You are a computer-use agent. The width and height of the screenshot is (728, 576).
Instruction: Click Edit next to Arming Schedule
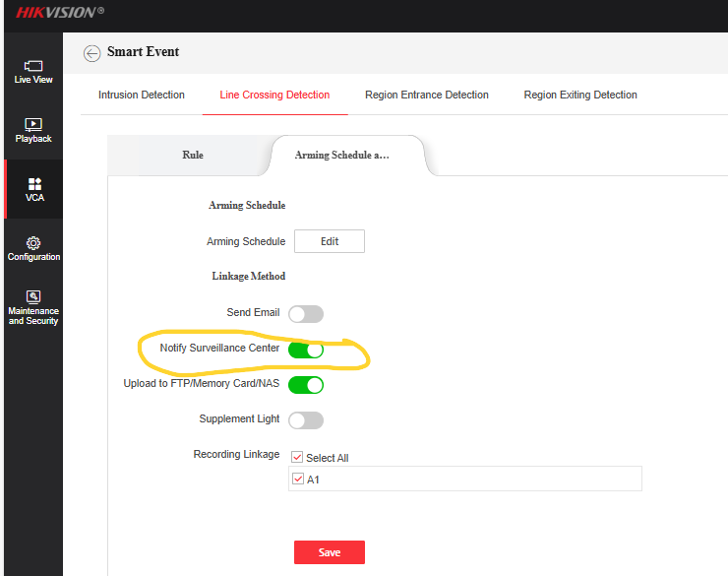click(330, 241)
